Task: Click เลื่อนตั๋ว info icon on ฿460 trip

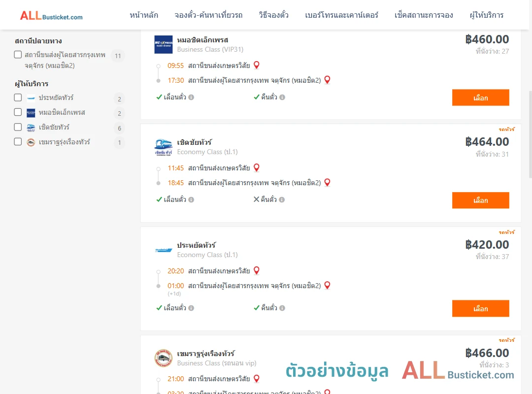Action: pyautogui.click(x=191, y=98)
